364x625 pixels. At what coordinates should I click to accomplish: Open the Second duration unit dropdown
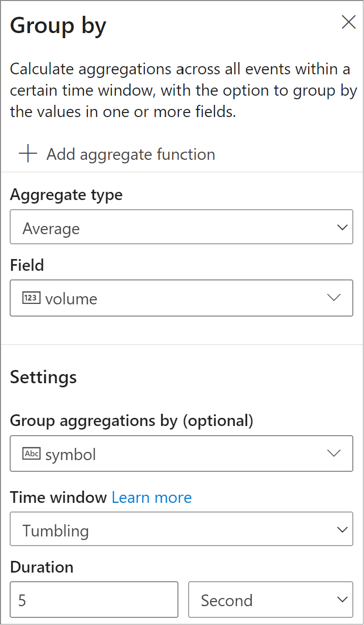click(x=270, y=600)
